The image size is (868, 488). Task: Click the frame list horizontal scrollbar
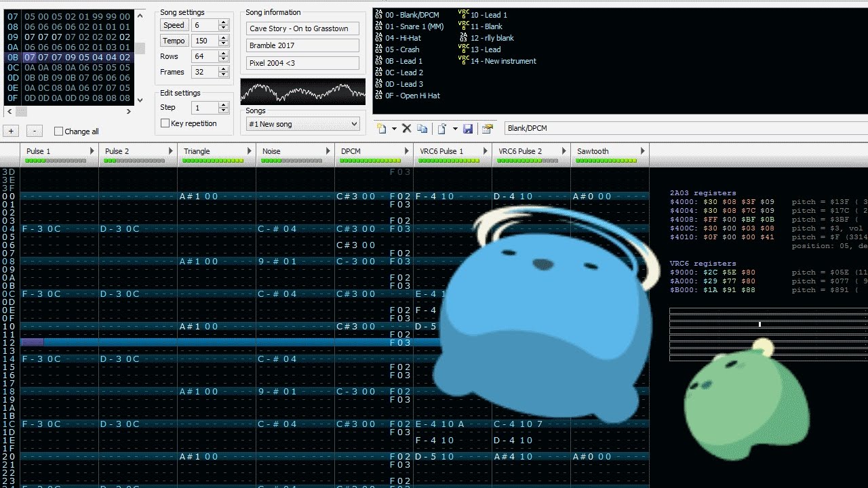click(x=70, y=110)
